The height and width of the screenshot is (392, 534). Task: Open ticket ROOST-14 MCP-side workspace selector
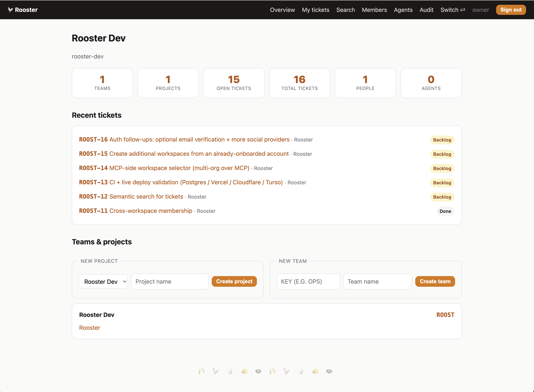click(x=164, y=168)
